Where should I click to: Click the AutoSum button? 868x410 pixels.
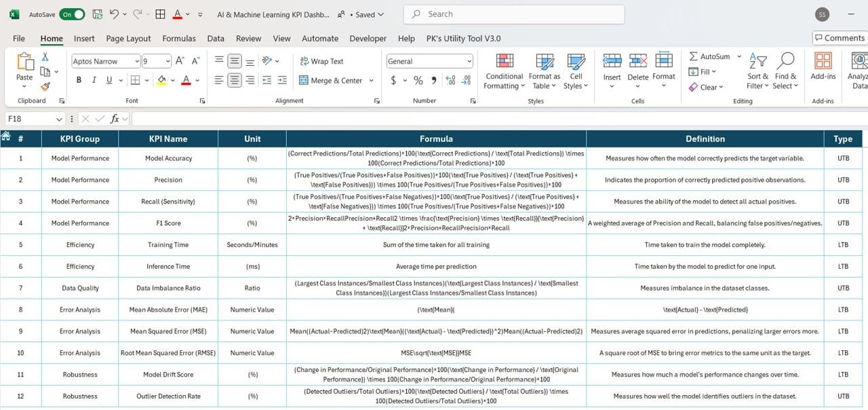pos(709,56)
